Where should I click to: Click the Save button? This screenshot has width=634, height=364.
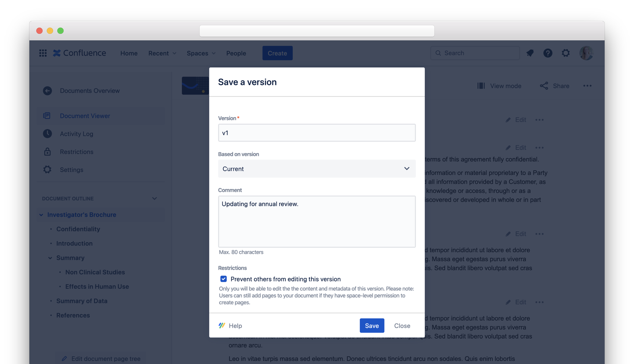click(x=372, y=325)
